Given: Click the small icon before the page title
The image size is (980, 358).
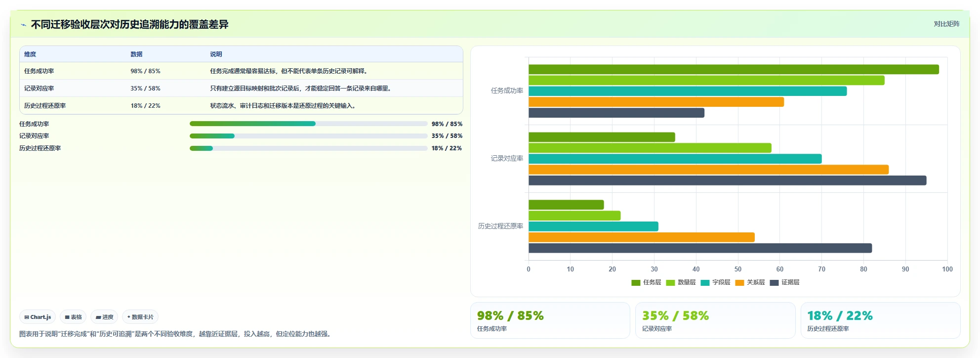Looking at the screenshot, I should 23,25.
